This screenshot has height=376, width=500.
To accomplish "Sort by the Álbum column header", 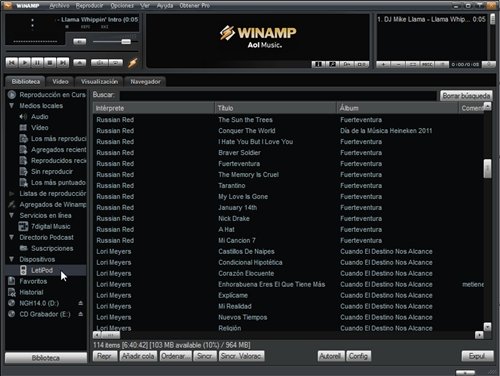I will click(397, 108).
